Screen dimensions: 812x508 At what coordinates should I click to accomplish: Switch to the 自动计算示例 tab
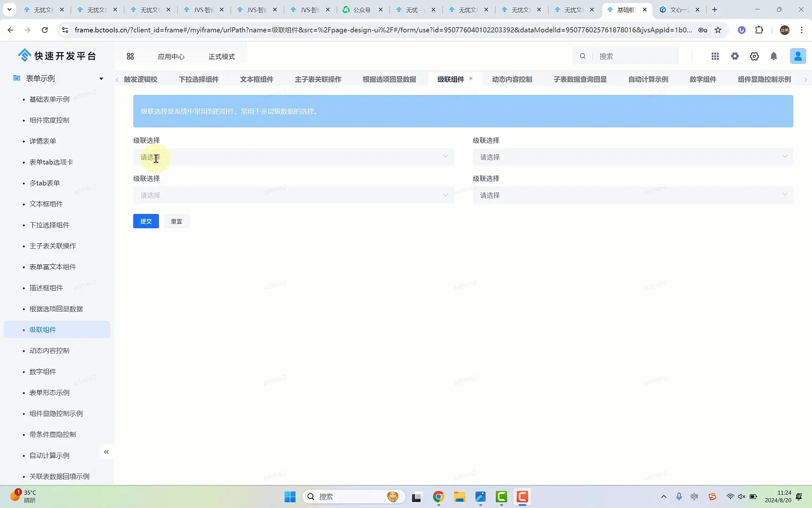(x=648, y=79)
